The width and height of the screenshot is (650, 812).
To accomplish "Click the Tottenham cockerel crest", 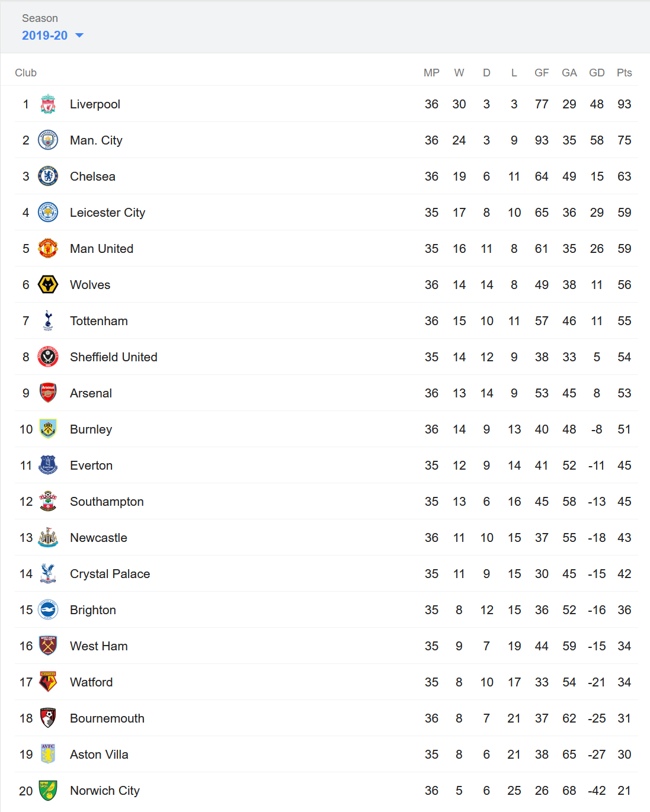I will 48,321.
